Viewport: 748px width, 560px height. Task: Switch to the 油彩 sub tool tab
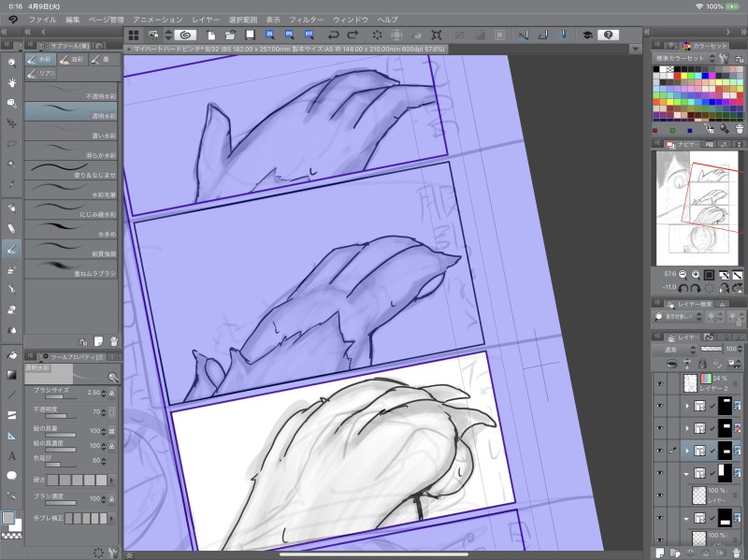tap(71, 60)
